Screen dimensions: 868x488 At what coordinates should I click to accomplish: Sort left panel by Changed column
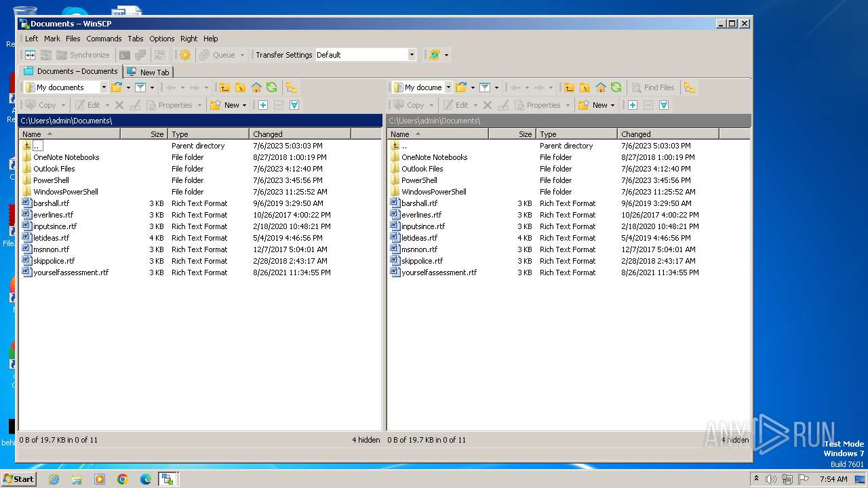tap(300, 134)
